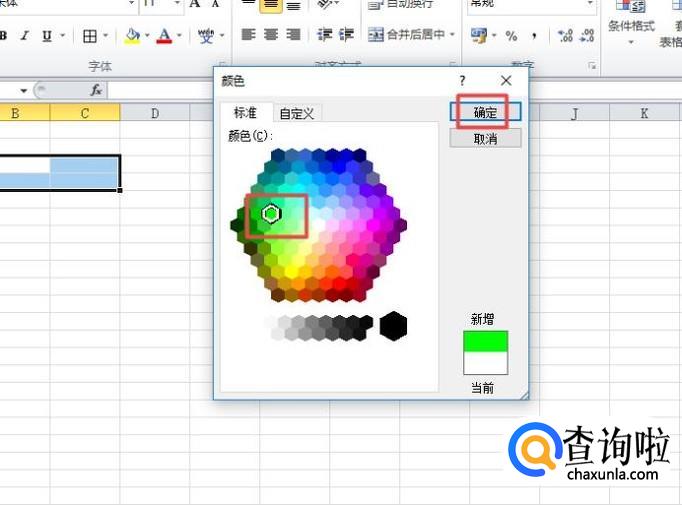Pick the large black hexagon swatch
This screenshot has width=682, height=505.
coord(393,325)
